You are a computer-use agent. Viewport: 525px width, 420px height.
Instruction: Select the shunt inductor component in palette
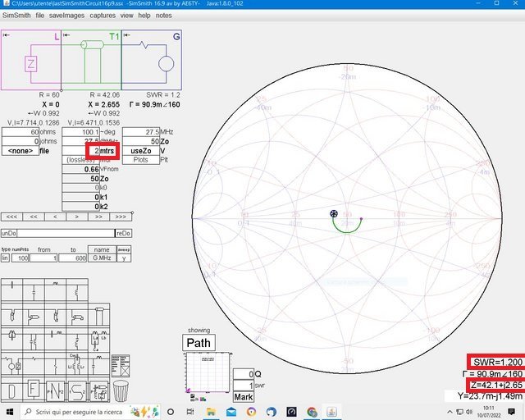77,291
